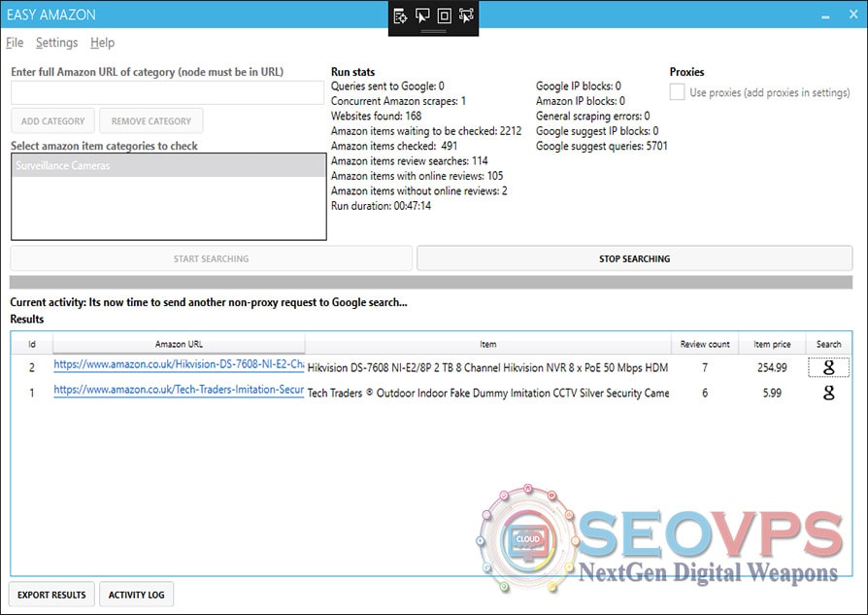Click the Queries sent to Google: 0 stat
The width and height of the screenshot is (868, 615).
click(x=387, y=85)
